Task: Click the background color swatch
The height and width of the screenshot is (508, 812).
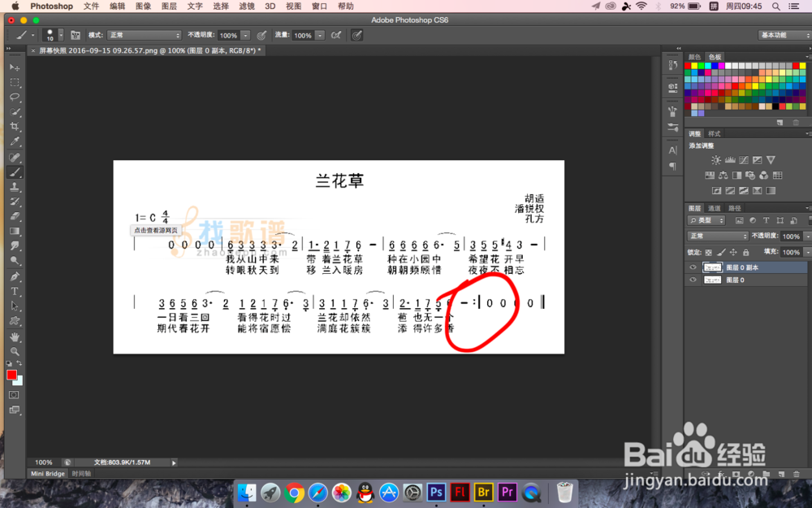Action: (19, 381)
